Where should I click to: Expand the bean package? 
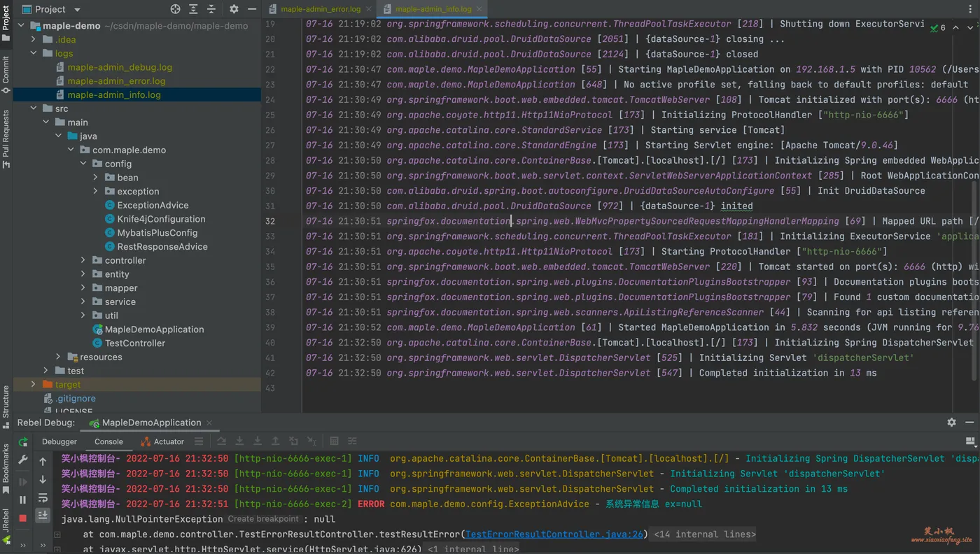(x=96, y=178)
